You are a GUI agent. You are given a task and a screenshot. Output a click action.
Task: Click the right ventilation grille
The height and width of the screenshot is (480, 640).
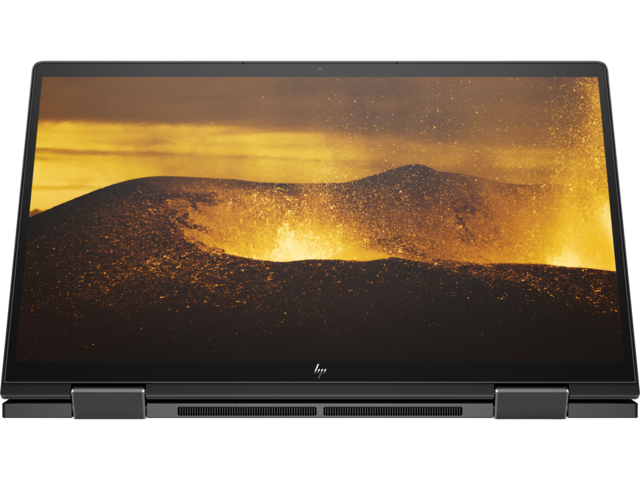pos(392,410)
